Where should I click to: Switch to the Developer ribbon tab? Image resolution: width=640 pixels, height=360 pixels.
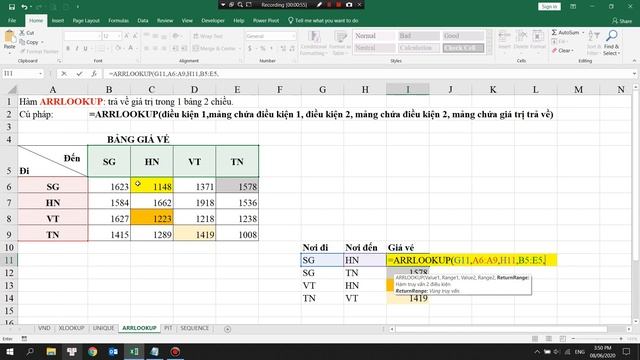click(213, 21)
